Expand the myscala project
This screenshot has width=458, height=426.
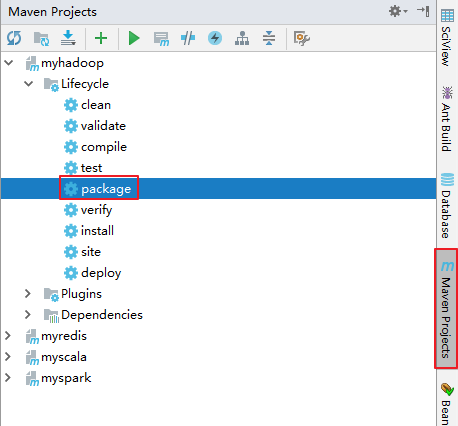pyautogui.click(x=8, y=357)
